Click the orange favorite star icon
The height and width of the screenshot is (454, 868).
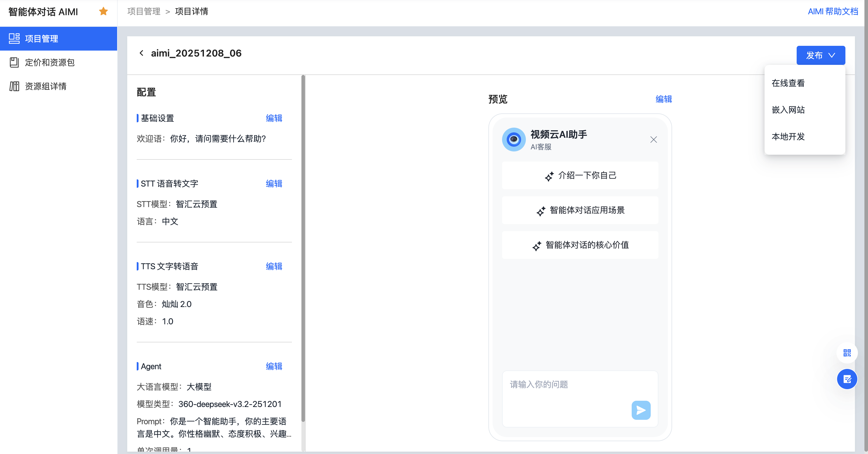click(103, 12)
